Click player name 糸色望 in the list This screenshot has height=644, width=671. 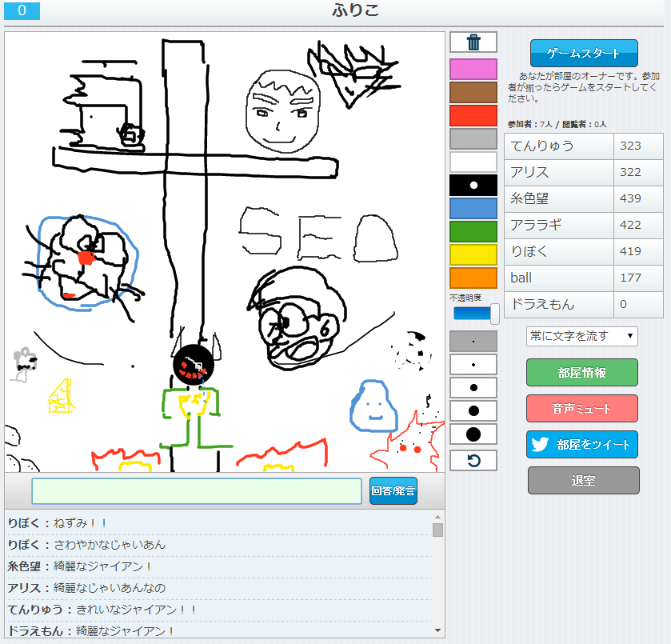pos(529,198)
